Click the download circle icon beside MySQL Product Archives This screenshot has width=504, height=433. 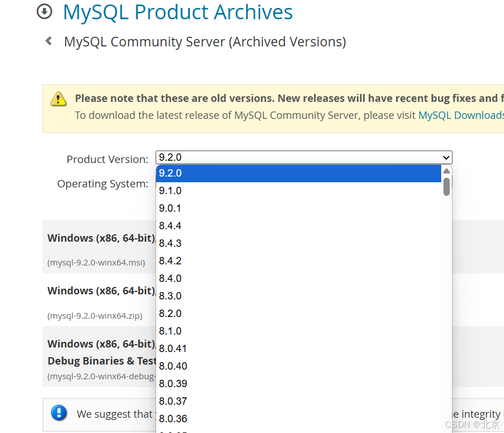[x=44, y=11]
